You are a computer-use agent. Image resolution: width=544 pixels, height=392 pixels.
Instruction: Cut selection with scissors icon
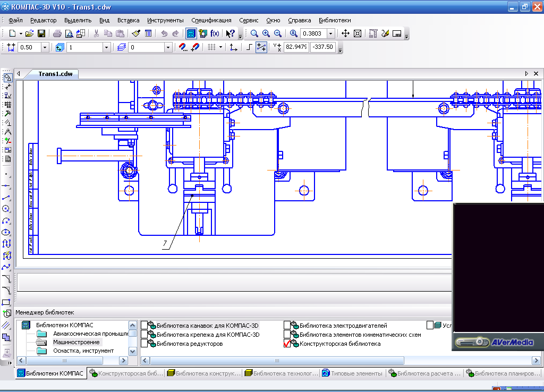coord(97,33)
